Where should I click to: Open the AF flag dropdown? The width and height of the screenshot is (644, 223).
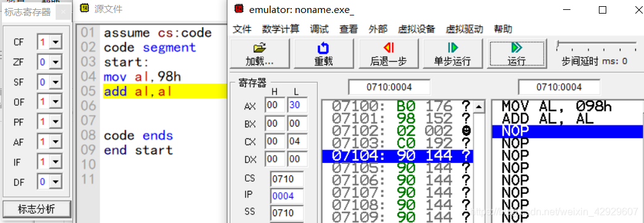coord(56,142)
